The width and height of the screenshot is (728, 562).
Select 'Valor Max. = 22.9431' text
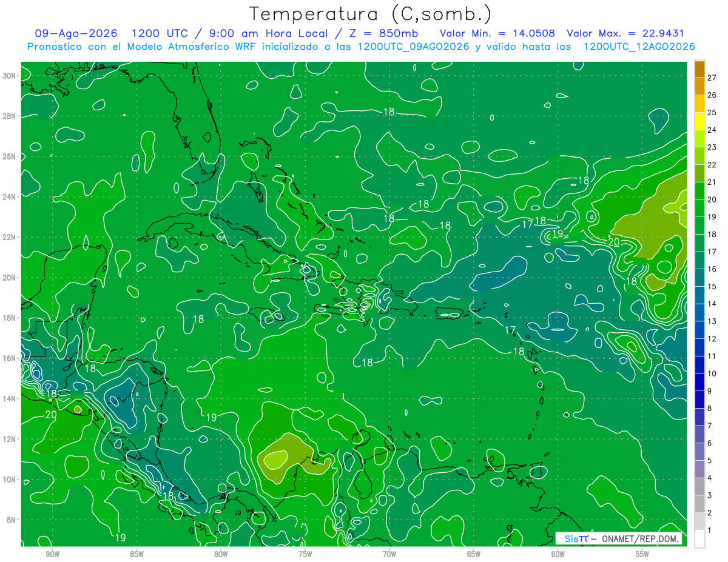[x=625, y=34]
